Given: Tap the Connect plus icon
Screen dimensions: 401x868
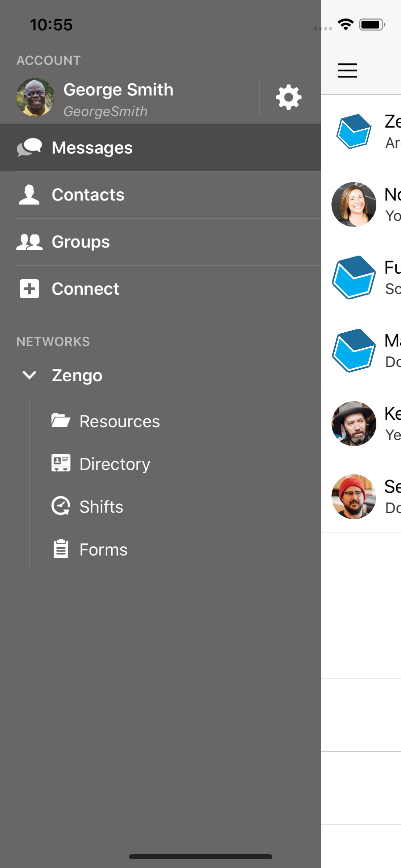Looking at the screenshot, I should pyautogui.click(x=29, y=289).
